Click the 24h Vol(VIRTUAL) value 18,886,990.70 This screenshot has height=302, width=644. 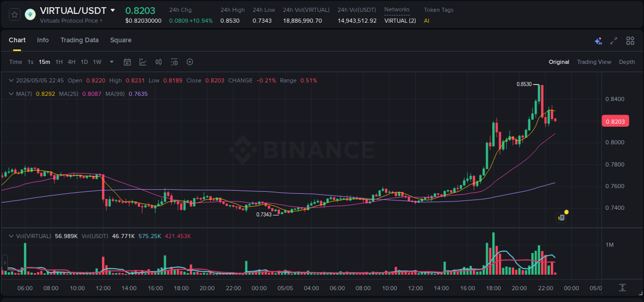(x=302, y=21)
